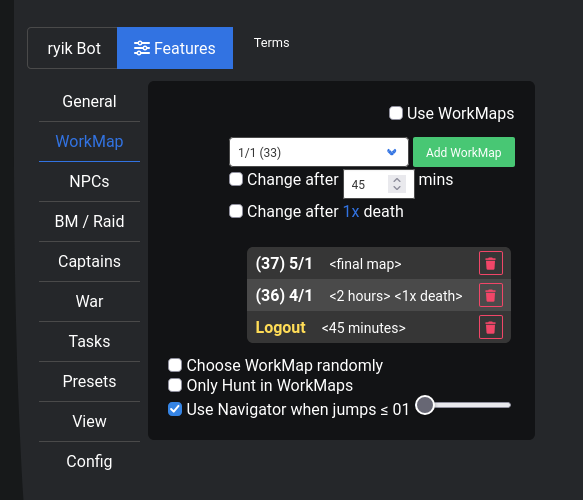Enable Only Hunt in WorkMaps

pyautogui.click(x=175, y=385)
